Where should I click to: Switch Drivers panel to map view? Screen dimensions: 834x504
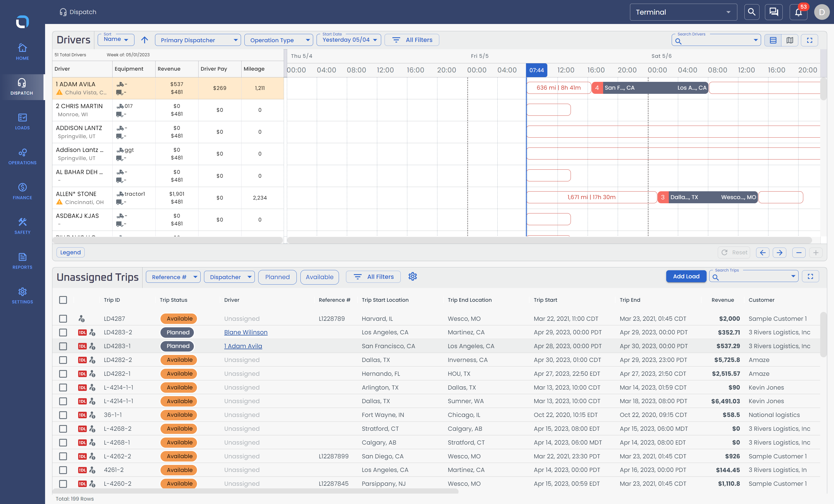click(x=790, y=40)
